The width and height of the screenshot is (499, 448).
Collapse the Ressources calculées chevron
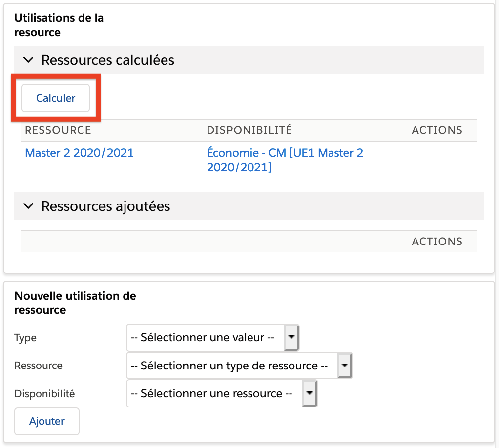[x=29, y=60]
